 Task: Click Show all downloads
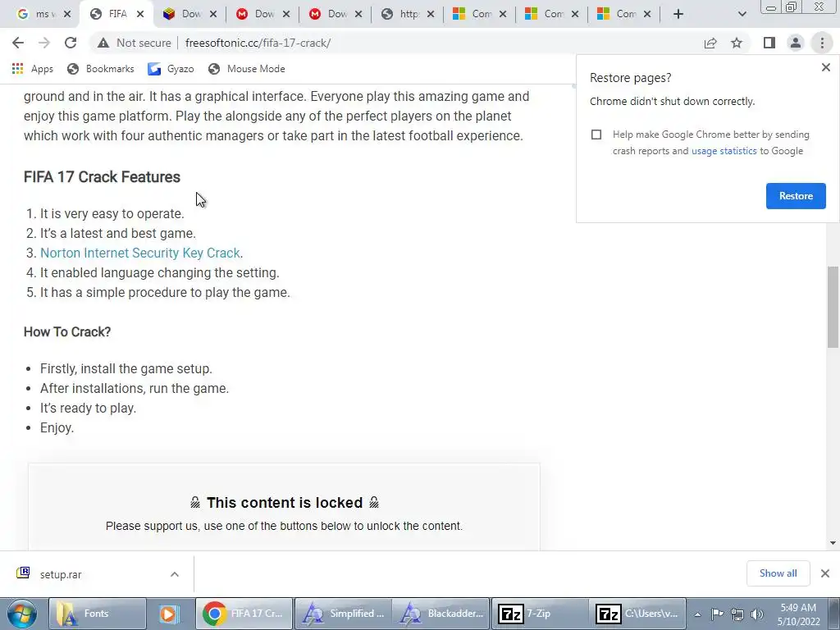778,573
